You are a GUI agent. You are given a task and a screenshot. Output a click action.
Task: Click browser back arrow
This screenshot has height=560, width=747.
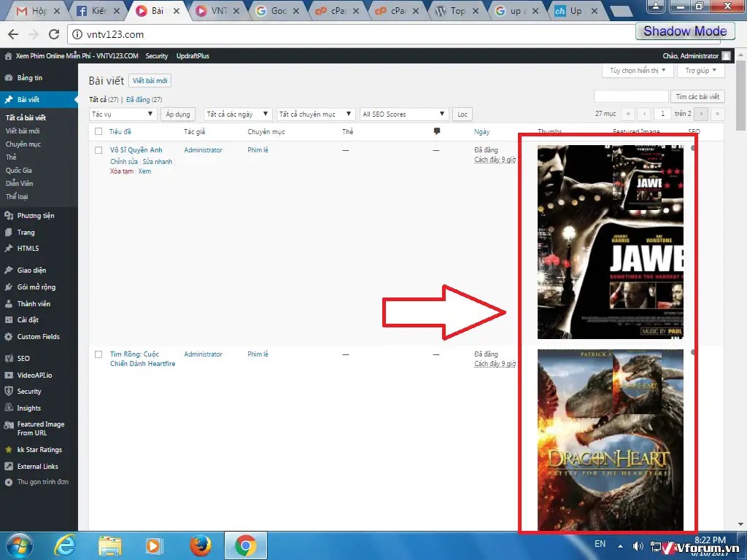pos(13,34)
